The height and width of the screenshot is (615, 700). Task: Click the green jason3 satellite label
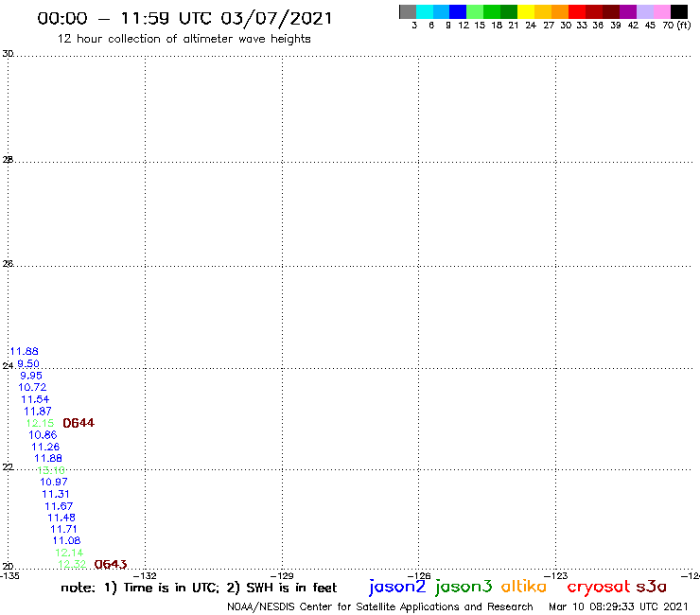464,587
